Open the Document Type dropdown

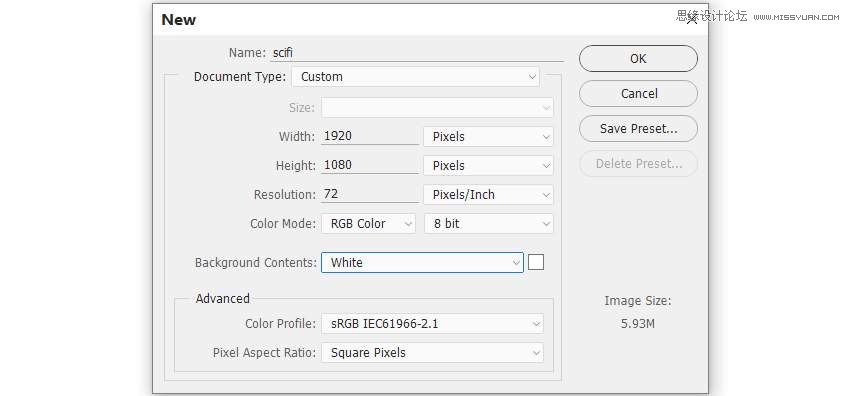tap(416, 77)
